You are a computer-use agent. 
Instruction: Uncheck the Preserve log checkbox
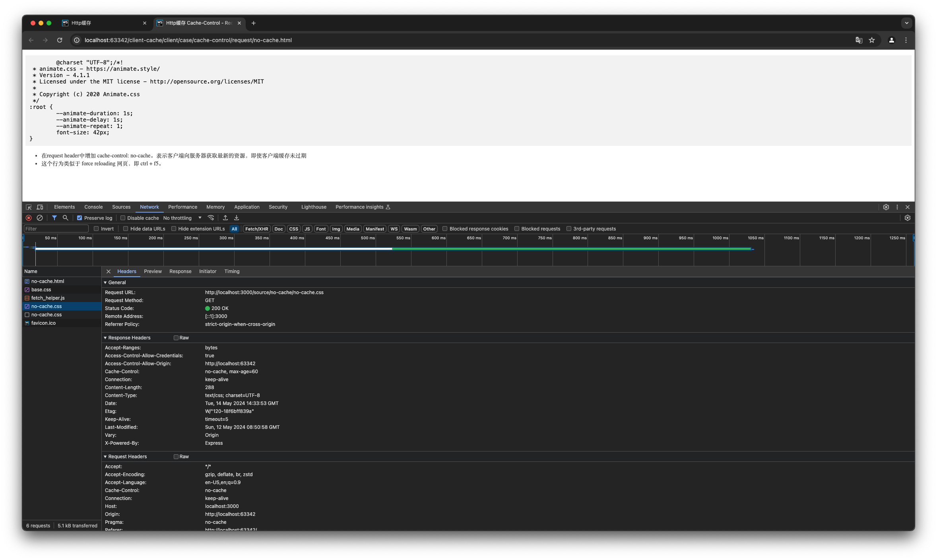coord(80,218)
